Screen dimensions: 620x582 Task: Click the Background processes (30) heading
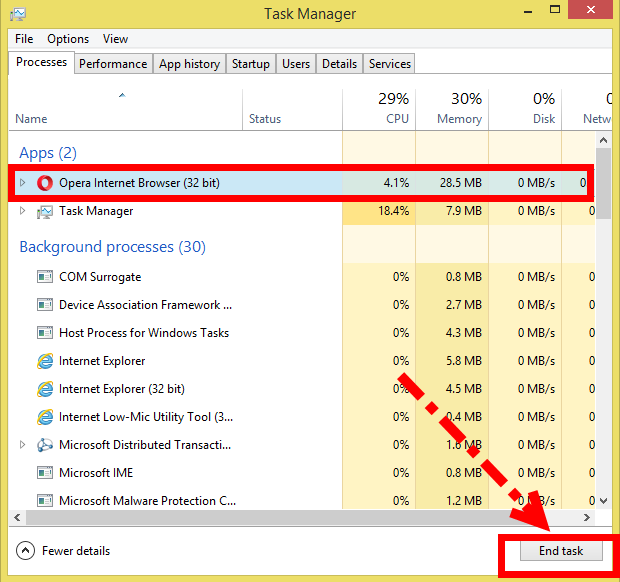point(113,247)
